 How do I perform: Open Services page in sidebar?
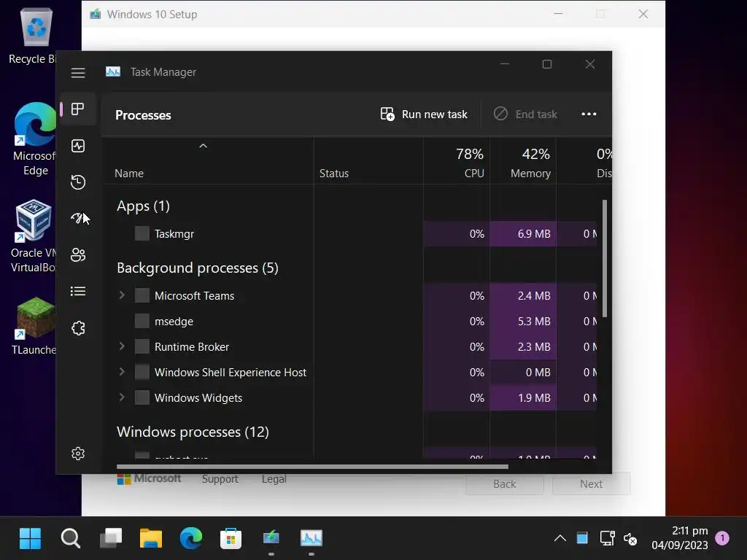(x=78, y=328)
